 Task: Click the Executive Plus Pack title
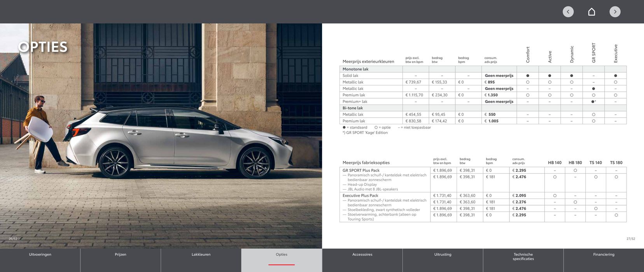pyautogui.click(x=360, y=196)
